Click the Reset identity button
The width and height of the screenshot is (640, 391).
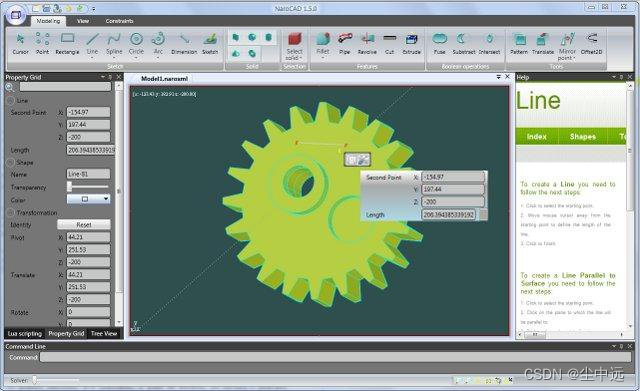[84, 224]
